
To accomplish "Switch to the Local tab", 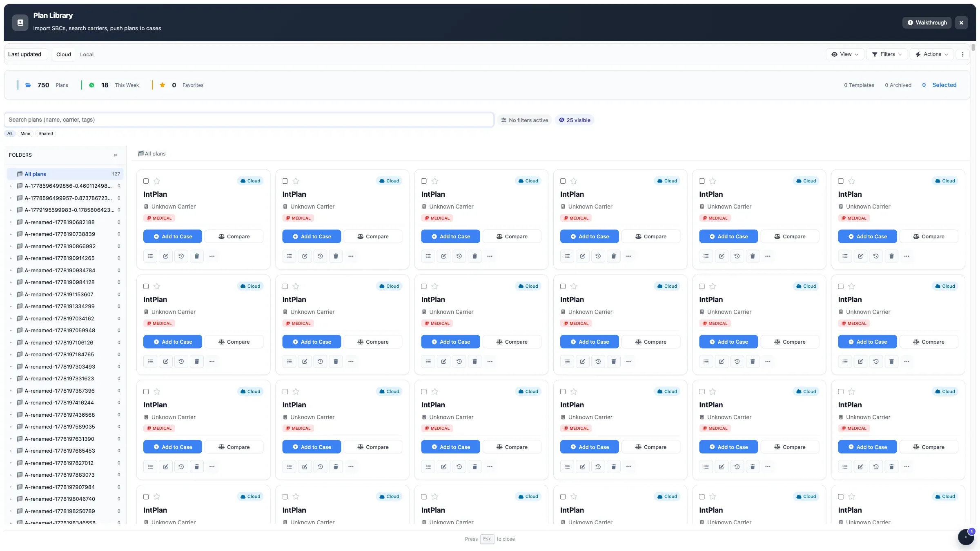I will click(x=87, y=54).
